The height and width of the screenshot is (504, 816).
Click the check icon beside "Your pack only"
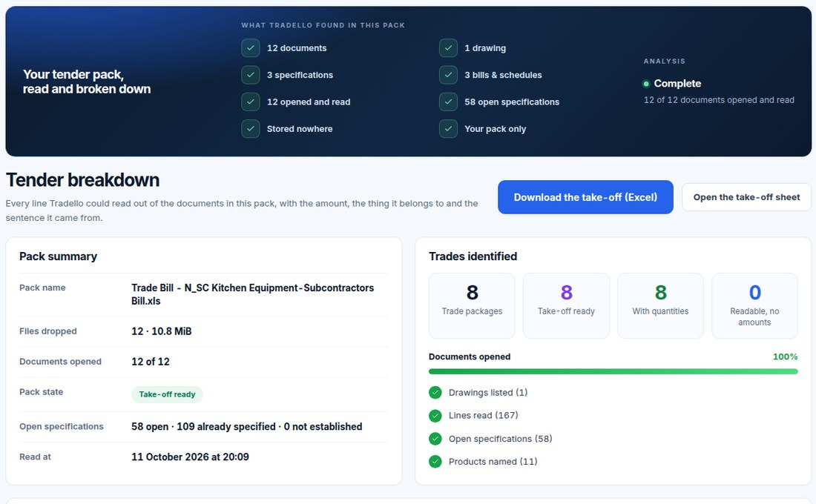coord(448,129)
